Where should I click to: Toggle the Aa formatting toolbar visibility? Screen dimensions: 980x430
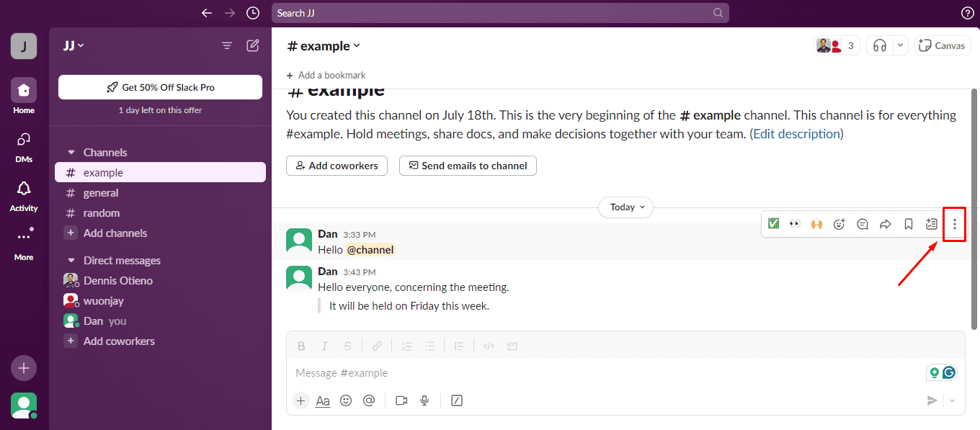(x=323, y=401)
